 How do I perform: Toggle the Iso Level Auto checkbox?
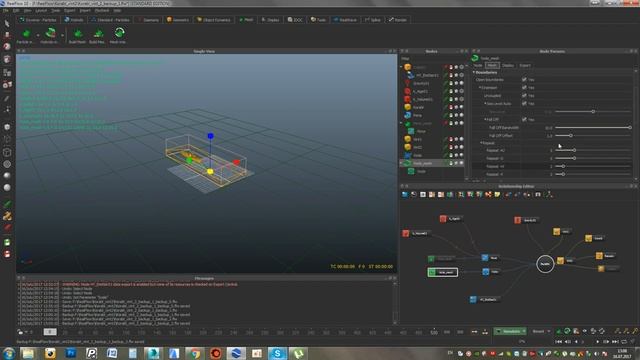[524, 103]
